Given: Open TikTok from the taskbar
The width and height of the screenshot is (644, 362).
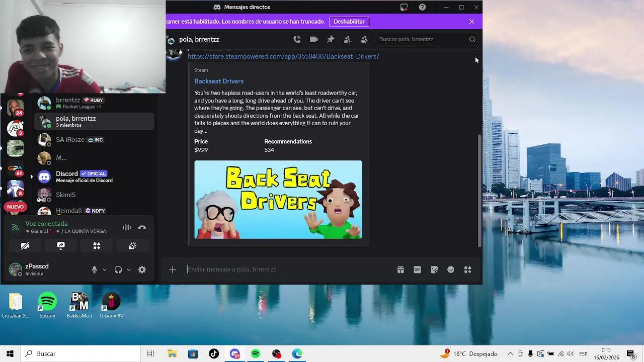Looking at the screenshot, I should [214, 354].
